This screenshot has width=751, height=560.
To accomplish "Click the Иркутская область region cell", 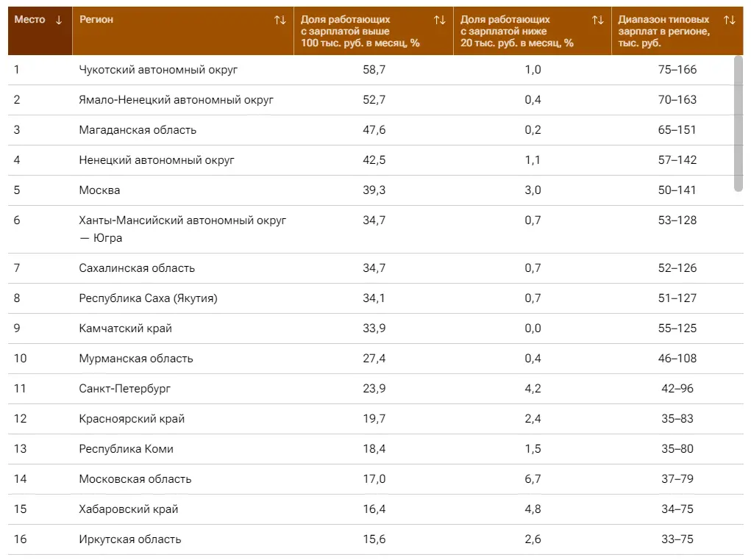I will point(129,539).
